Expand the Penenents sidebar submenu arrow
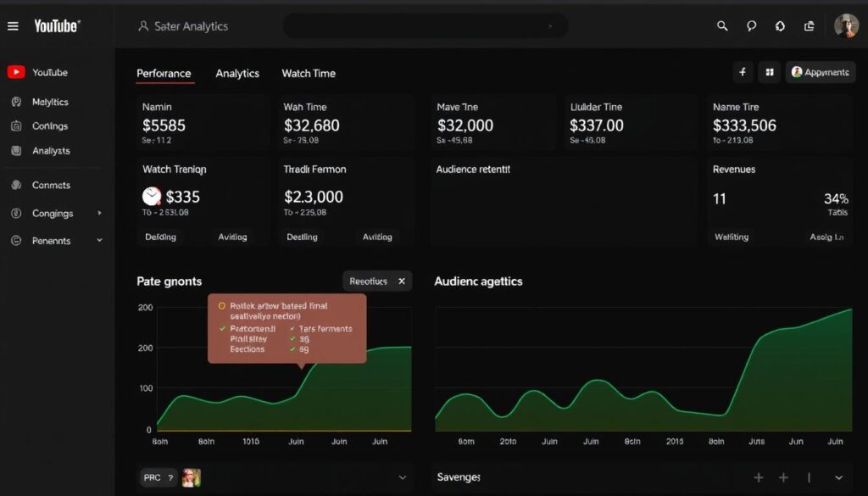Image resolution: width=868 pixels, height=496 pixels. (x=100, y=241)
